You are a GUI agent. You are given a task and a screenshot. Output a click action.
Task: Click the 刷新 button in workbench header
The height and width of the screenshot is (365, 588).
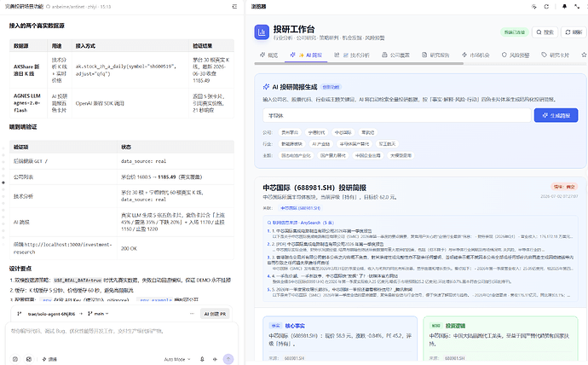click(574, 32)
